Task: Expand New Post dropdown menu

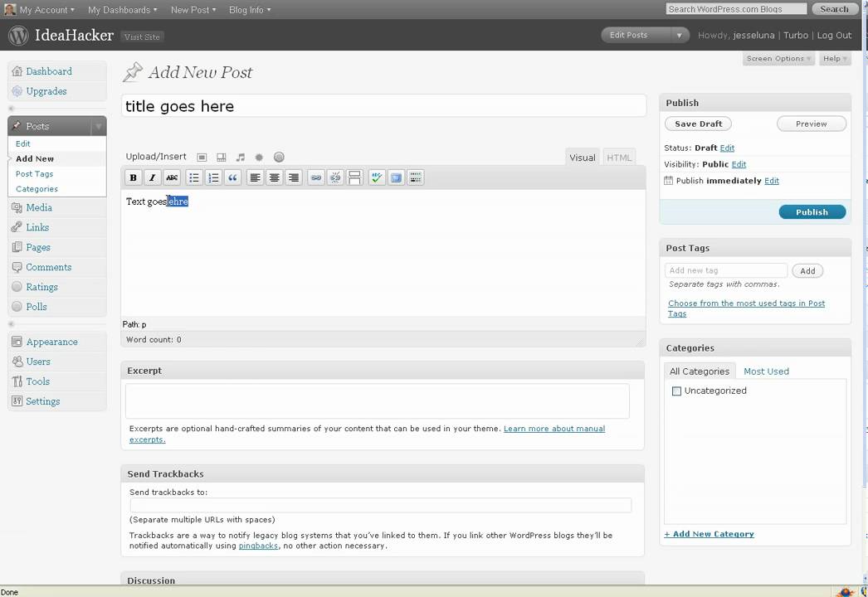Action: (x=193, y=9)
